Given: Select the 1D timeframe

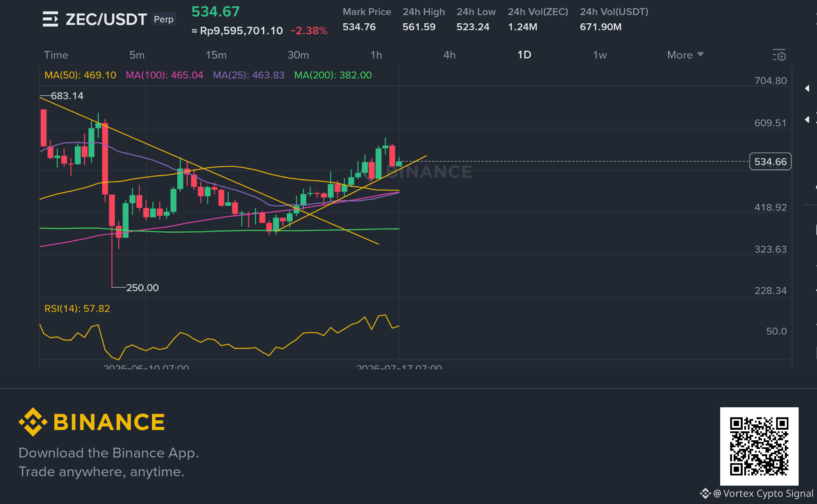Looking at the screenshot, I should 524,55.
